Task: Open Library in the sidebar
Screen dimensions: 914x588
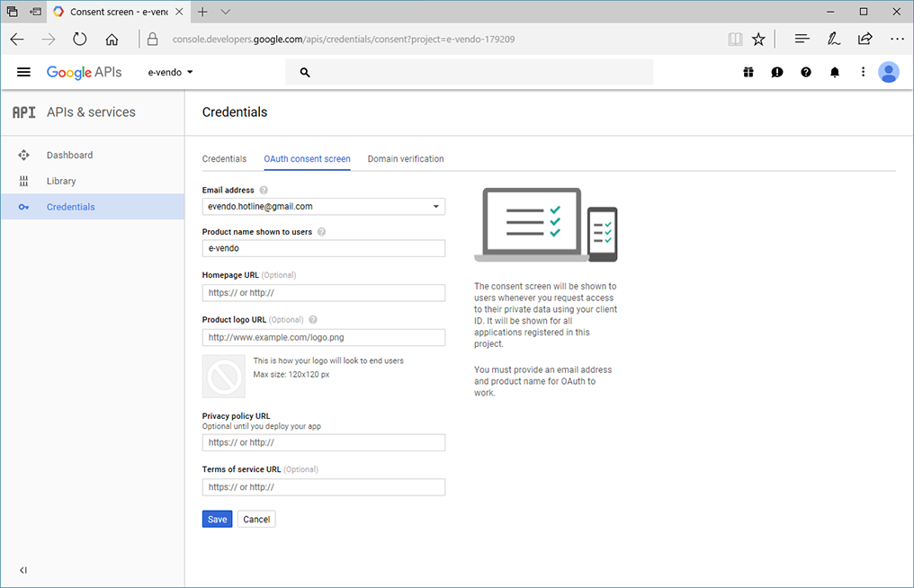Action: [x=61, y=182]
